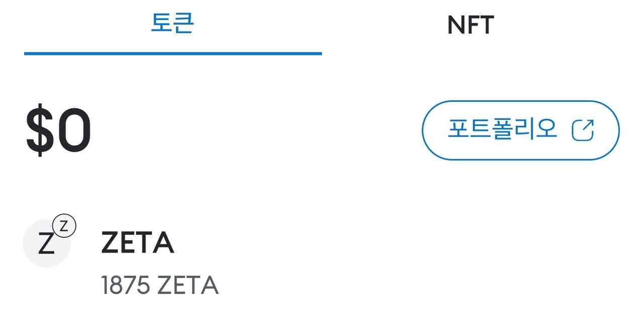Open the 포트폴리오 button

pyautogui.click(x=520, y=130)
